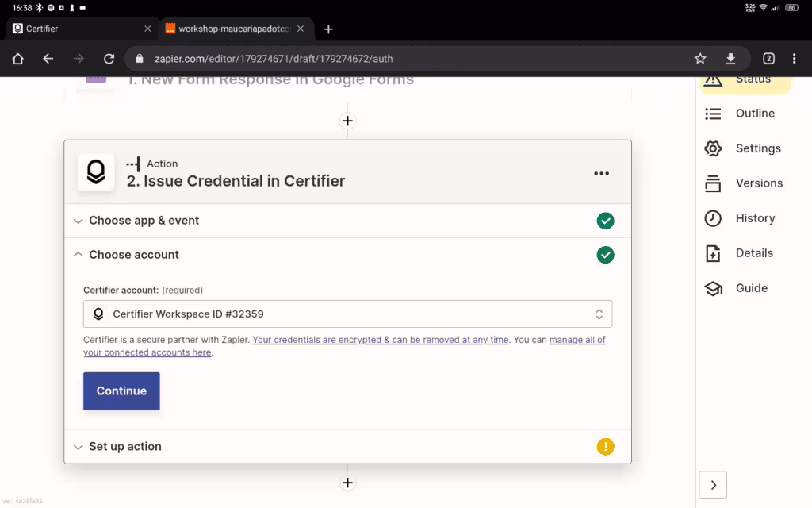Click the green check on Choose account
Screen dimensions: 812x508
click(605, 255)
